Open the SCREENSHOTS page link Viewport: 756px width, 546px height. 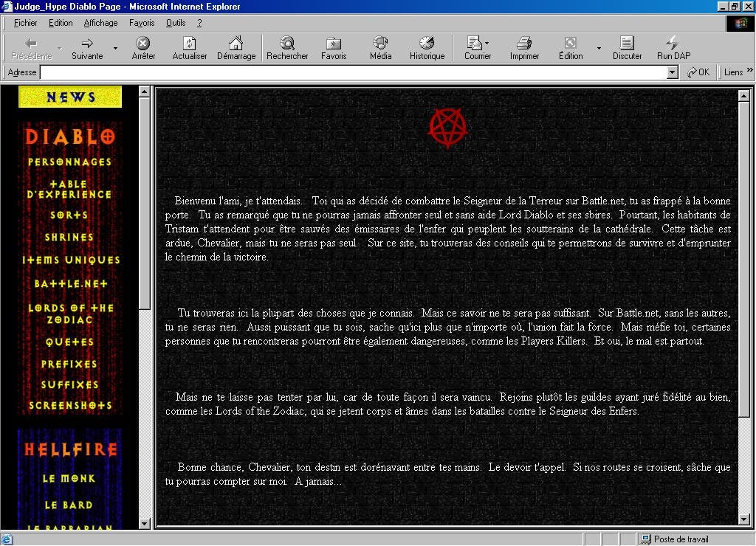(x=70, y=405)
